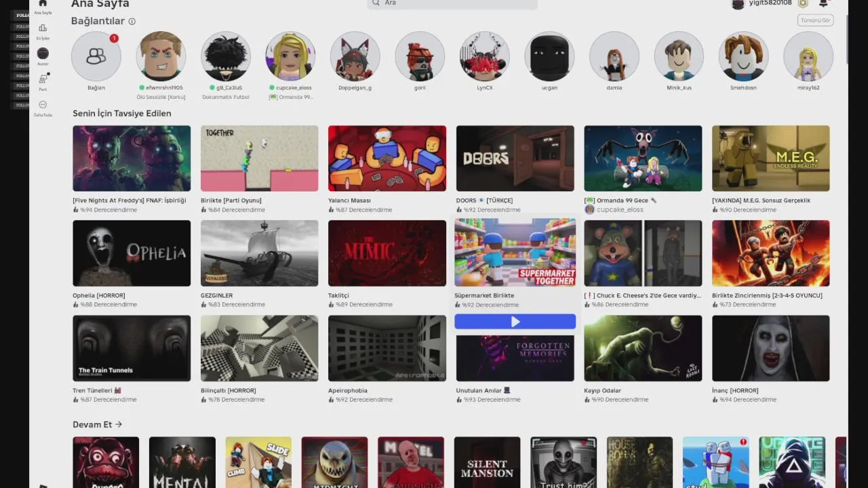Click the Bağlan add connections icon
The width and height of the screenshot is (868, 488).
pos(96,56)
